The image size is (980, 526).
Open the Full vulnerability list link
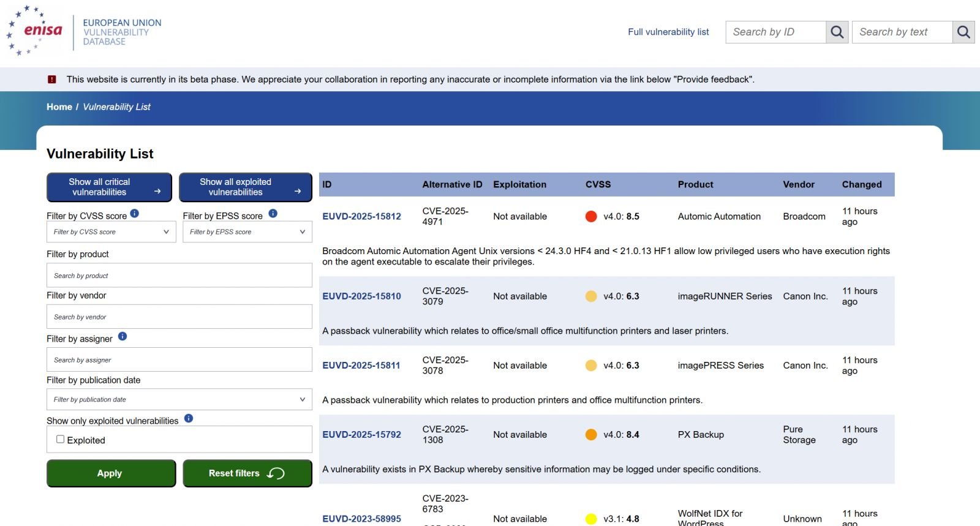(668, 32)
